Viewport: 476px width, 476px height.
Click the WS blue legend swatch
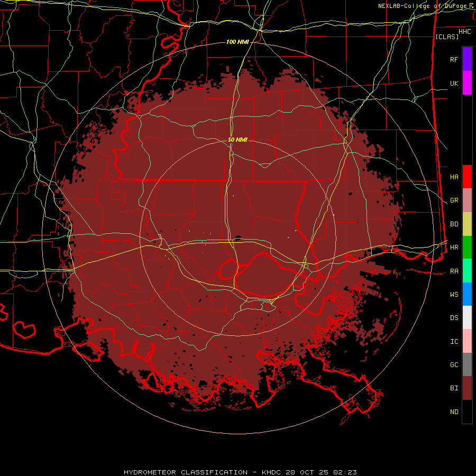(467, 294)
